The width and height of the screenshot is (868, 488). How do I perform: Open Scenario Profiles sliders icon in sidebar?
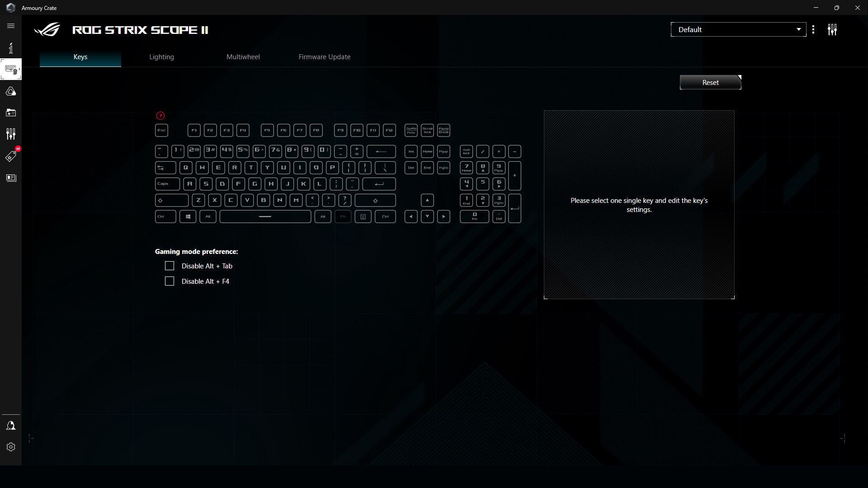tap(11, 134)
